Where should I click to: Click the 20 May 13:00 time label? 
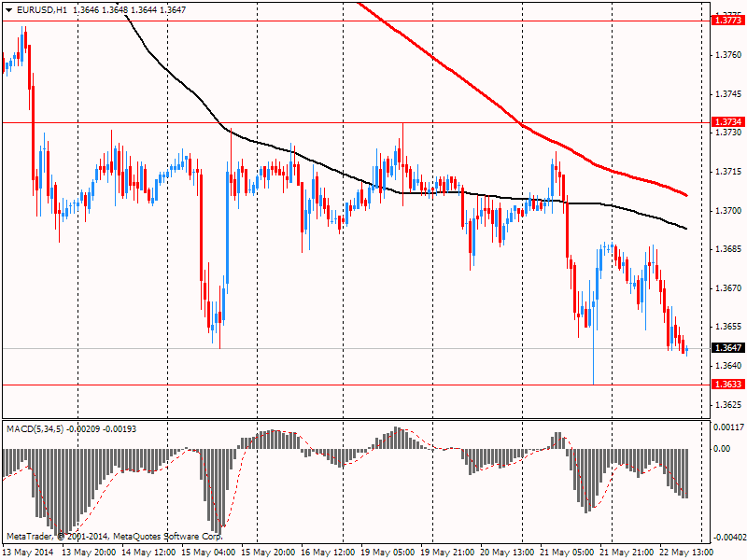(507, 553)
